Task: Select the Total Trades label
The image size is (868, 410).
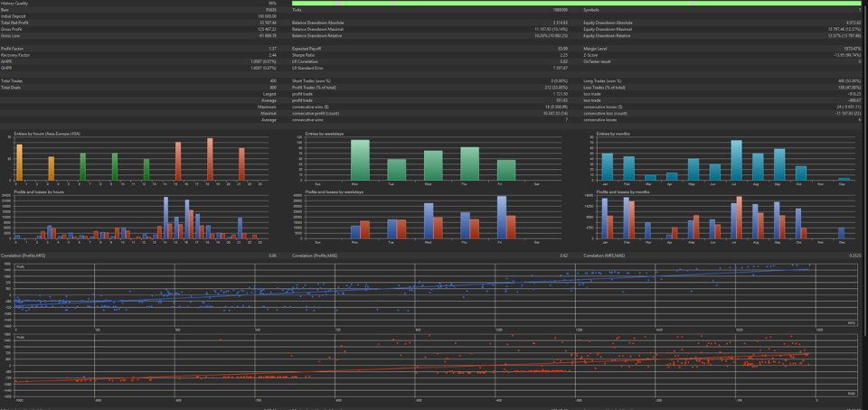Action: [x=9, y=81]
